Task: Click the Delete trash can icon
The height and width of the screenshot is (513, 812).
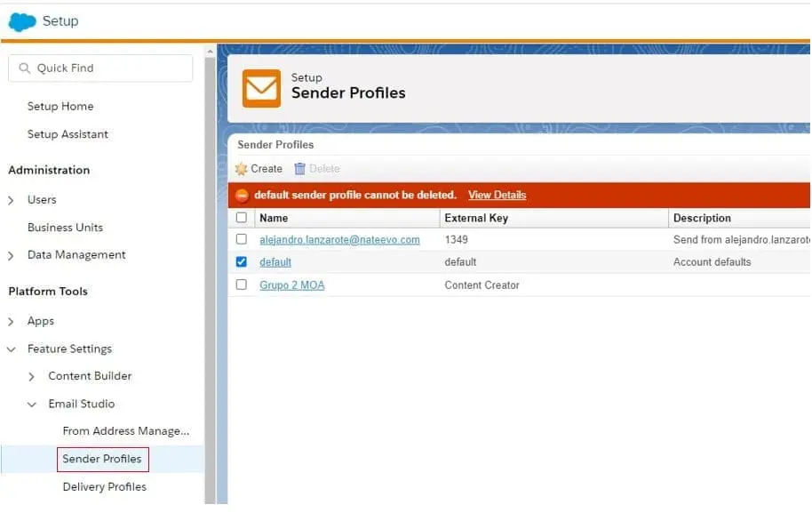Action: coord(300,169)
